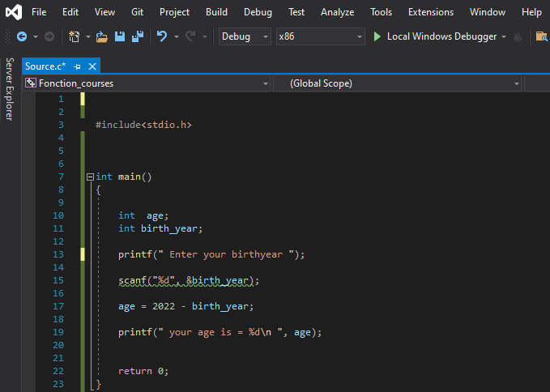550x392 pixels.
Task: Click line number 15 in the gutter
Action: [58, 280]
